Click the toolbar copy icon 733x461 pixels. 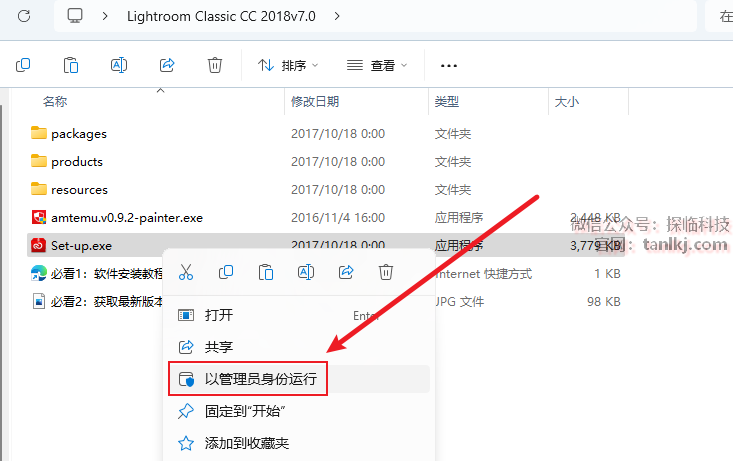(x=23, y=65)
